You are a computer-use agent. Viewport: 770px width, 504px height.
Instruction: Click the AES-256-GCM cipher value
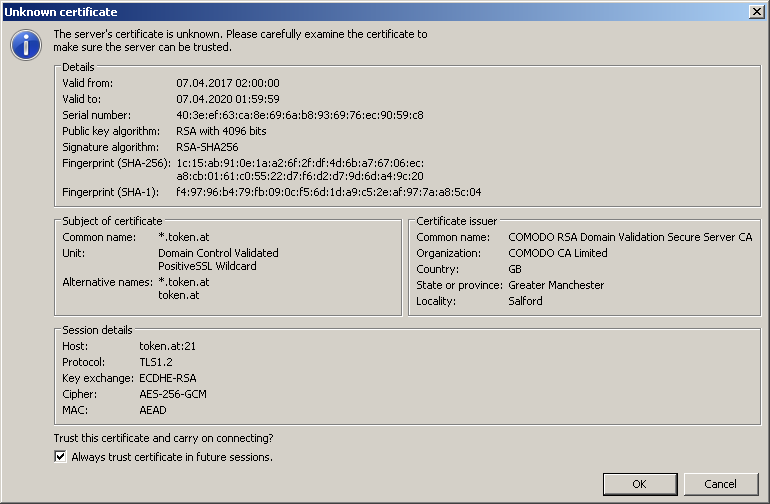[x=172, y=394]
